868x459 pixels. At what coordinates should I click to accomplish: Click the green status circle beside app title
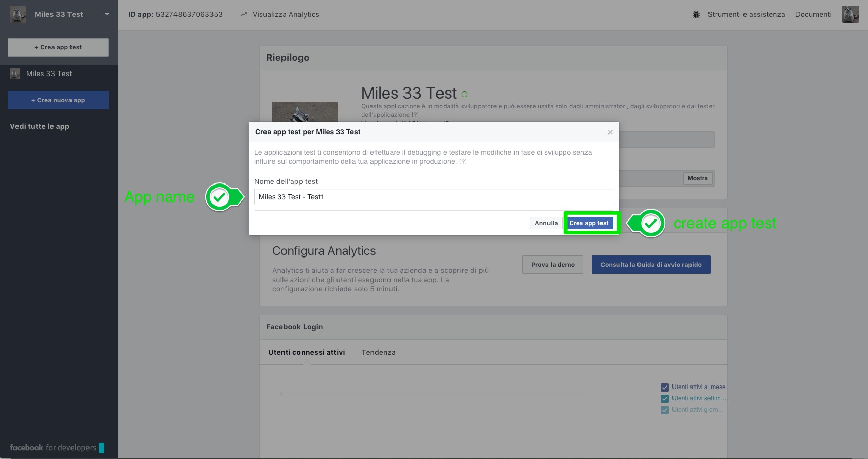click(x=465, y=94)
